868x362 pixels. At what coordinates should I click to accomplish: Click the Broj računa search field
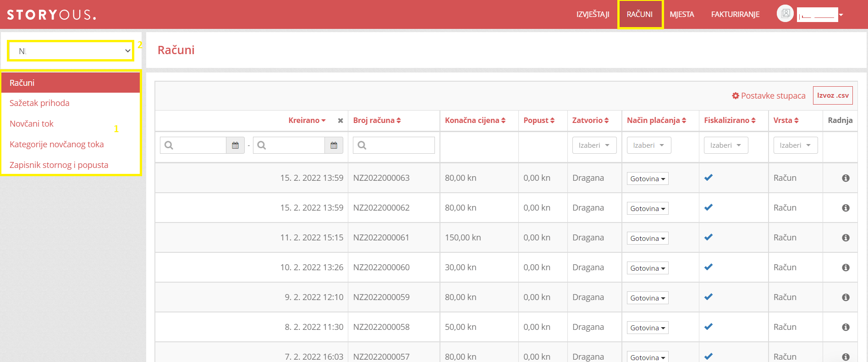[x=394, y=145]
